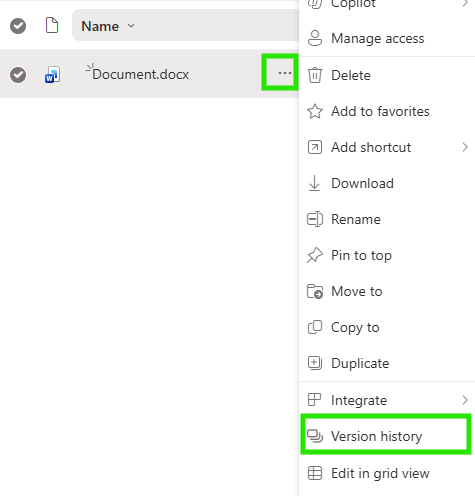Viewport: 475px width, 496px height.
Task: Click the Move to folder icon
Action: pos(315,291)
